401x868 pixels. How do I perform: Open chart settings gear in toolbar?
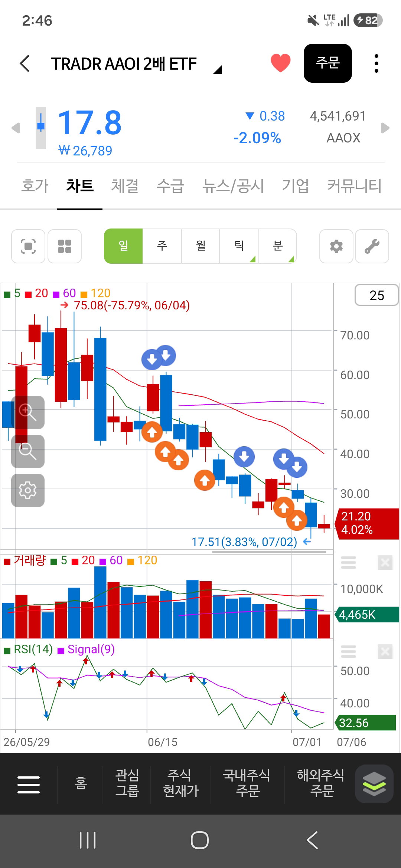(336, 246)
